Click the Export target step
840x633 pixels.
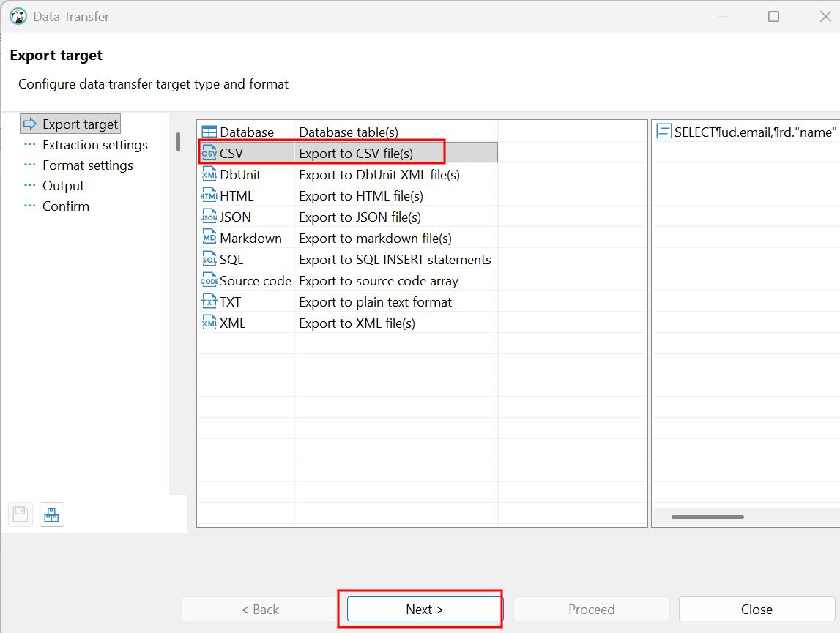(x=80, y=124)
